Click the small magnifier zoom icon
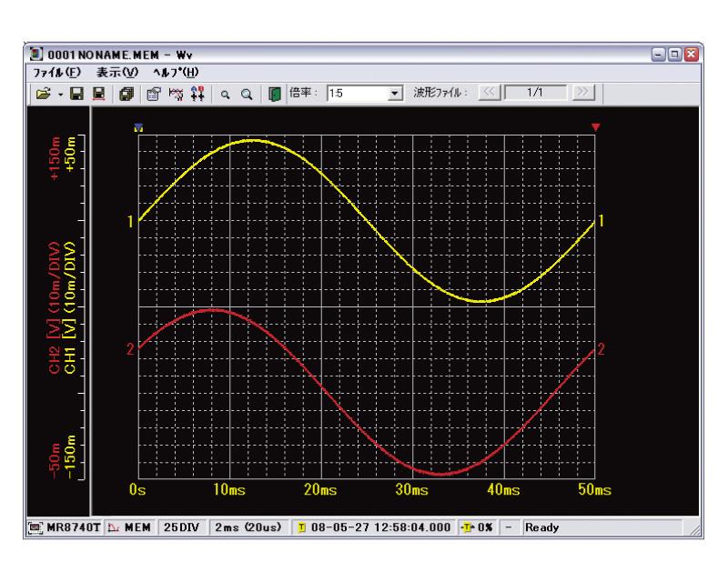Image resolution: width=728 pixels, height=582 pixels. coord(225,93)
